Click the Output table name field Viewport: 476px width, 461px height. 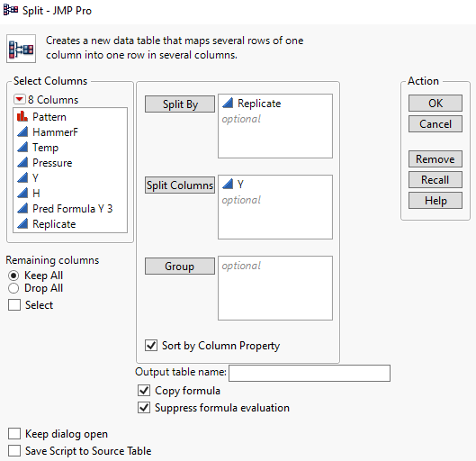[310, 374]
